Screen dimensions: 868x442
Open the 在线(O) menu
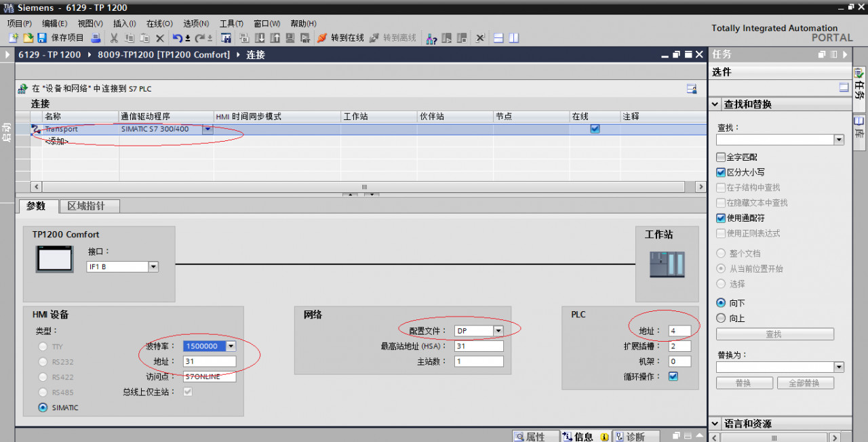click(159, 23)
